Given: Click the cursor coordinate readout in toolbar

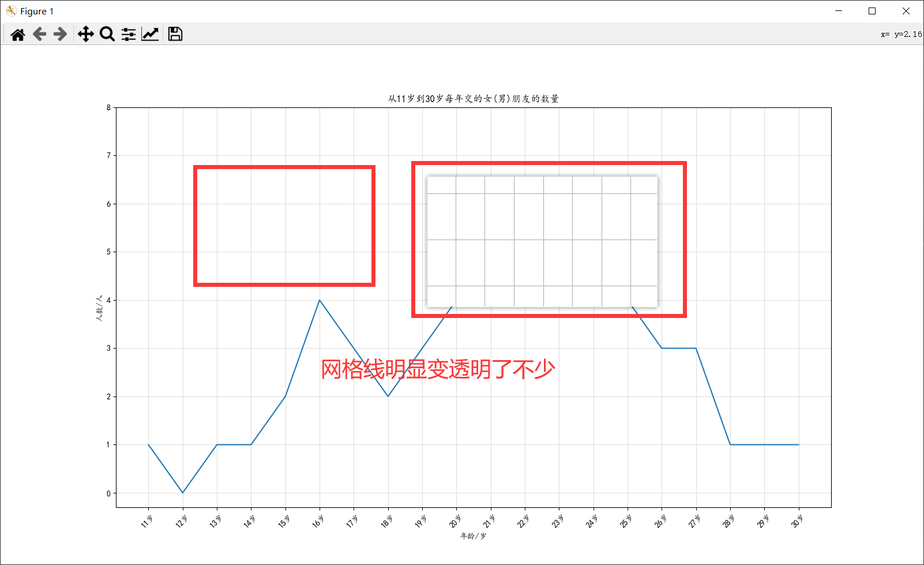Looking at the screenshot, I should [902, 35].
